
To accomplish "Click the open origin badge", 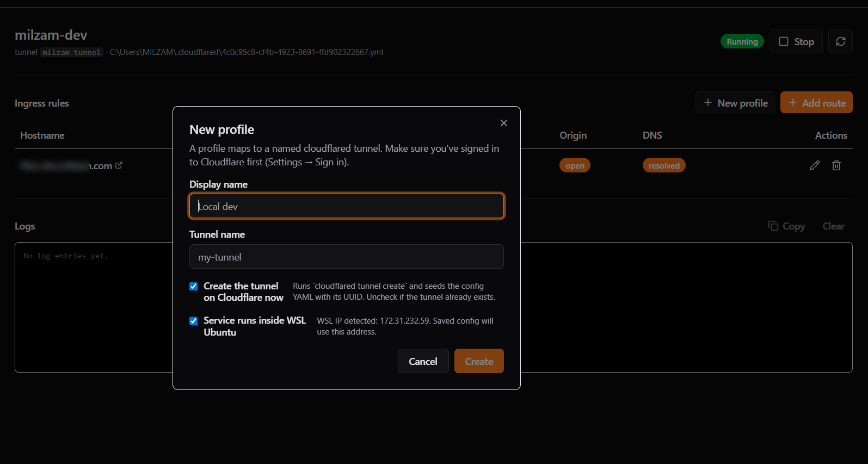I will point(575,165).
